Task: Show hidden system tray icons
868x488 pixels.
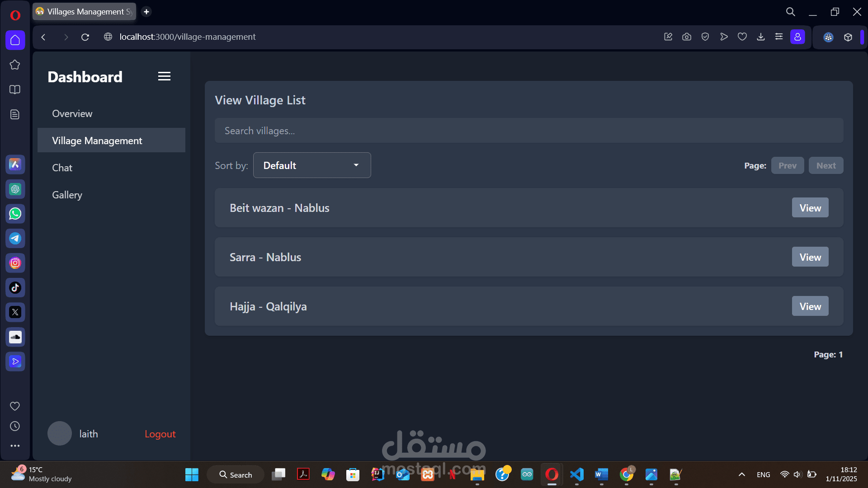Action: click(x=742, y=474)
